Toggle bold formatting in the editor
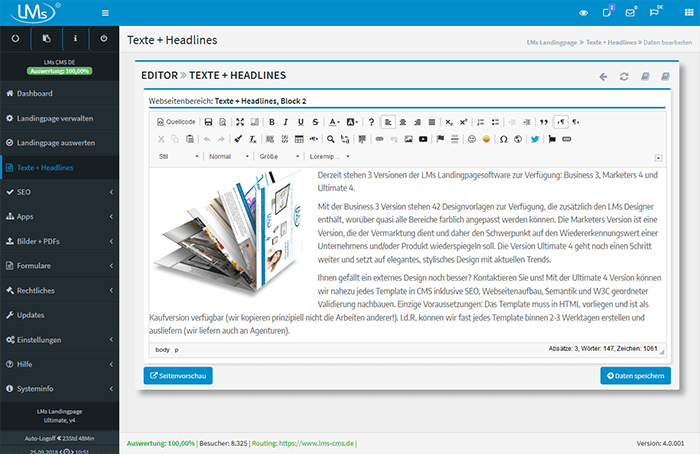This screenshot has height=454, width=700. coord(272,122)
